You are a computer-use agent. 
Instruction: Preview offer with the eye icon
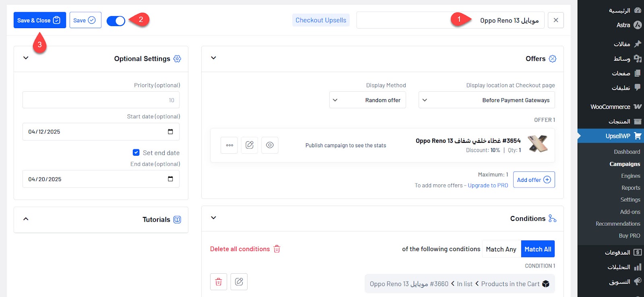point(270,145)
